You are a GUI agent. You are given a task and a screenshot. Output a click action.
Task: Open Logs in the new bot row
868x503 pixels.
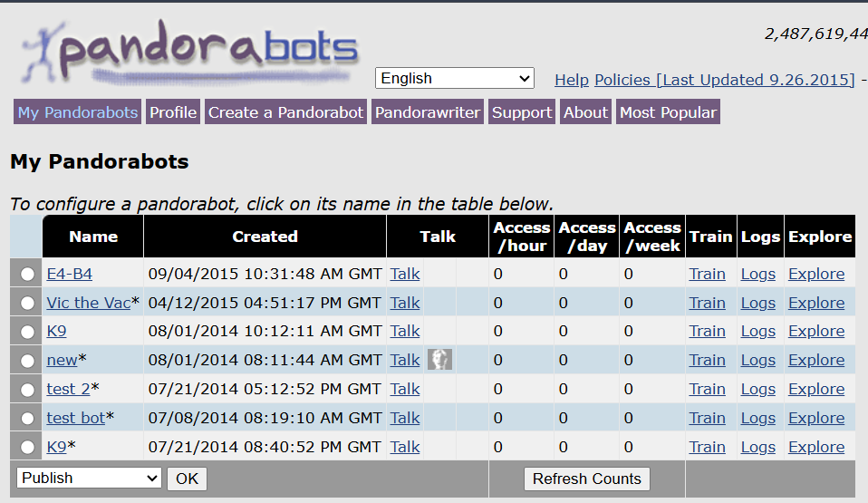click(757, 360)
